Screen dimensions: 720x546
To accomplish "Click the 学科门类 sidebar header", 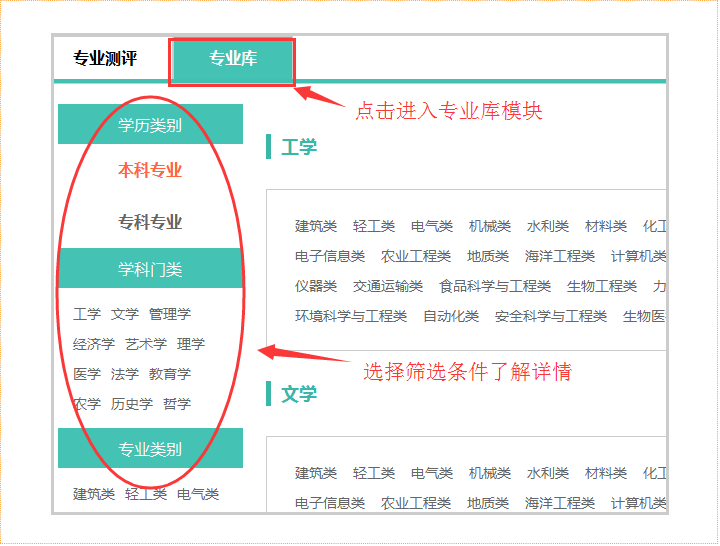I will (x=150, y=269).
